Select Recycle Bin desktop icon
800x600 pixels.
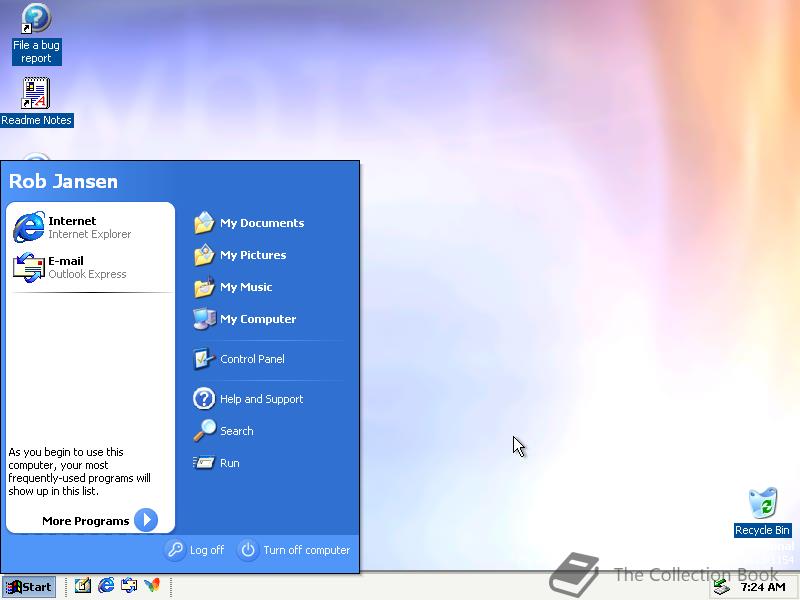coord(762,512)
